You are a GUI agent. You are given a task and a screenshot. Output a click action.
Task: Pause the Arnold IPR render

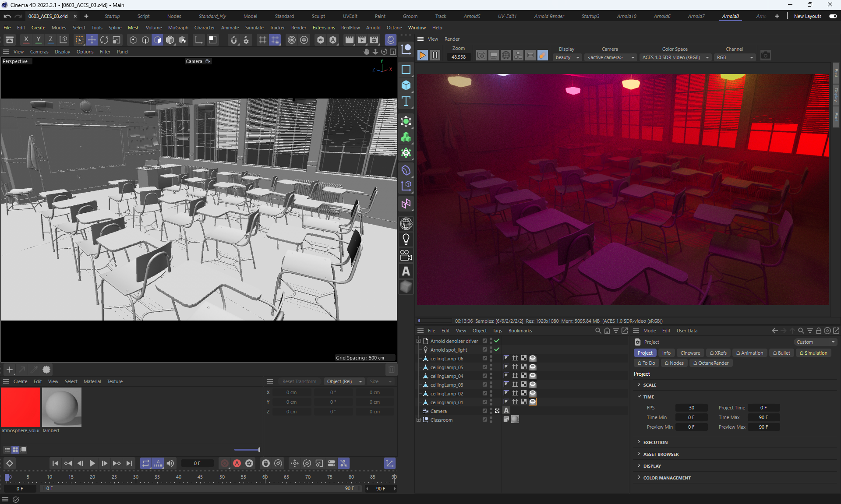(435, 55)
